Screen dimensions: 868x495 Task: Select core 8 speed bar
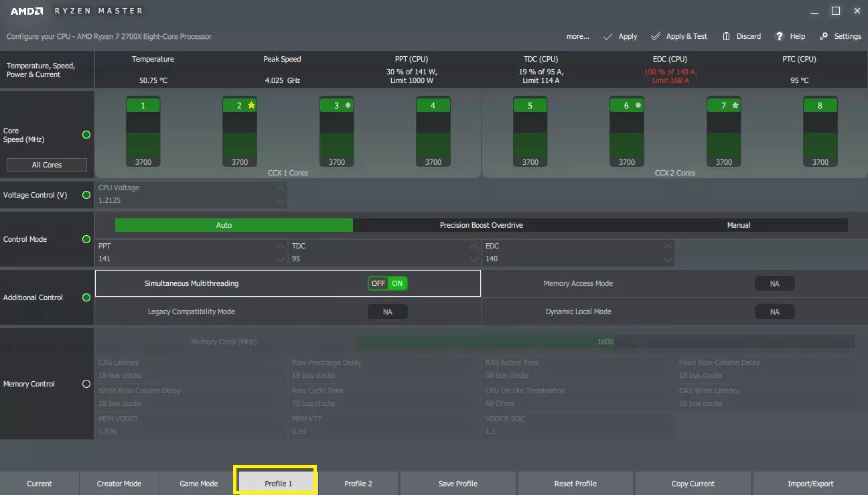820,131
